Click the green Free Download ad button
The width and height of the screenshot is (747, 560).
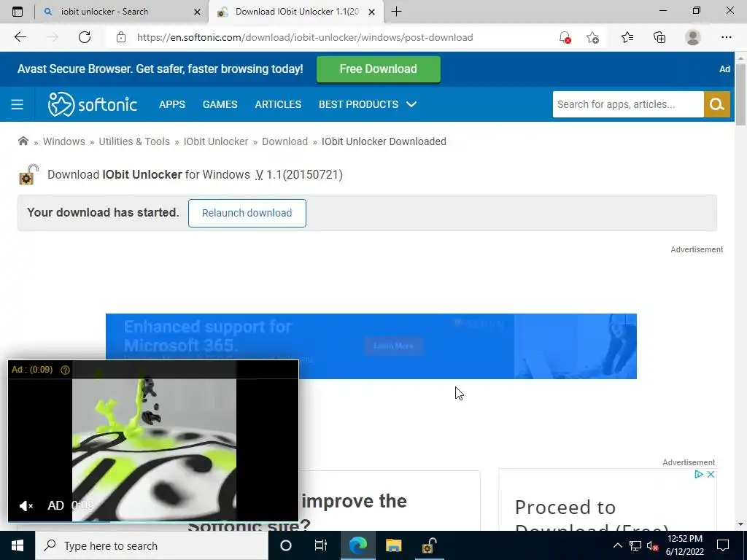pos(379,69)
